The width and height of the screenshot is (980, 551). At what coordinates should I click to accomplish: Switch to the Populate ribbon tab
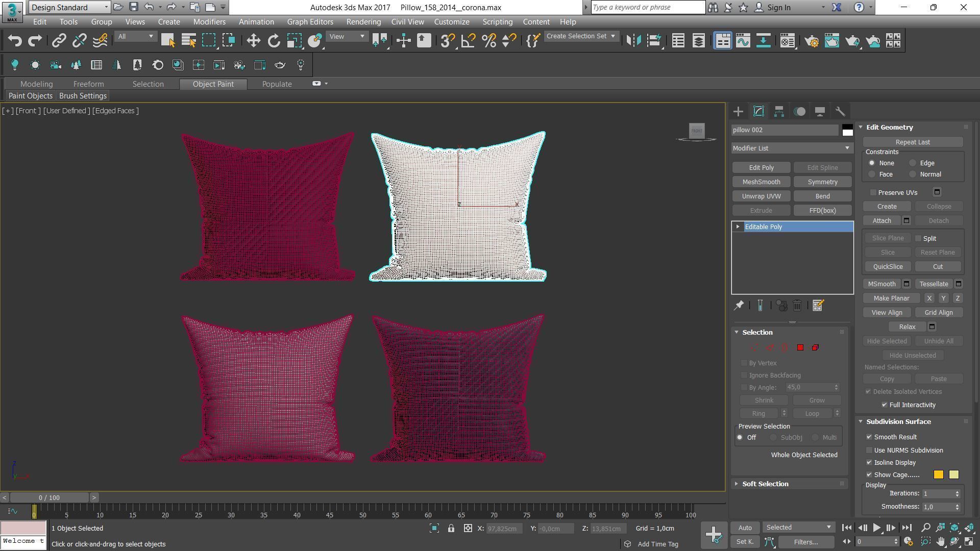277,84
